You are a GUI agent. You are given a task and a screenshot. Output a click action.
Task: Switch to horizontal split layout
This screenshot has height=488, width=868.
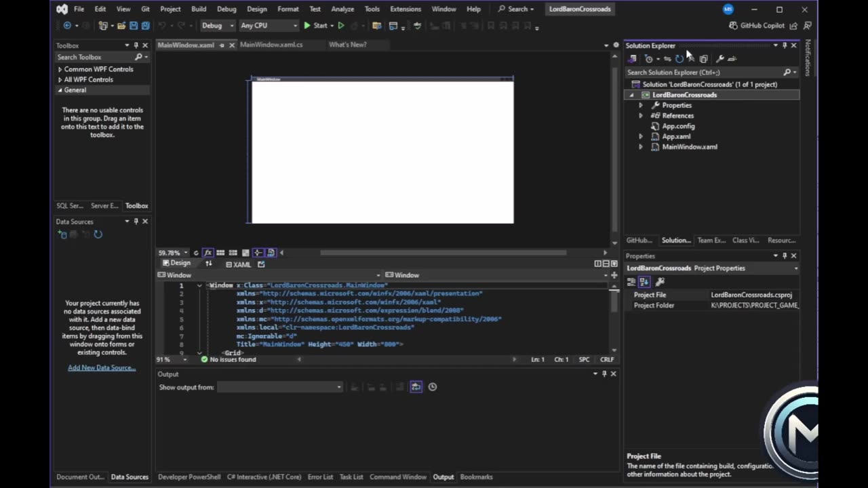point(605,264)
